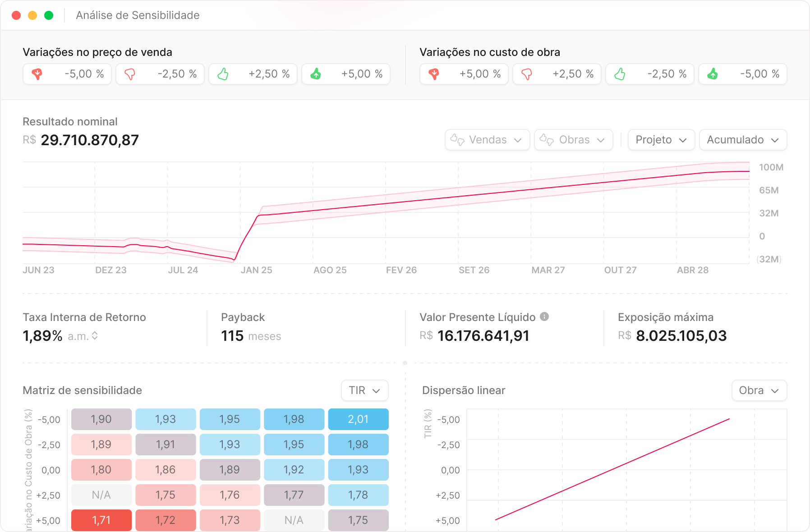Click the AGO 25 label on the chart axis

click(330, 270)
